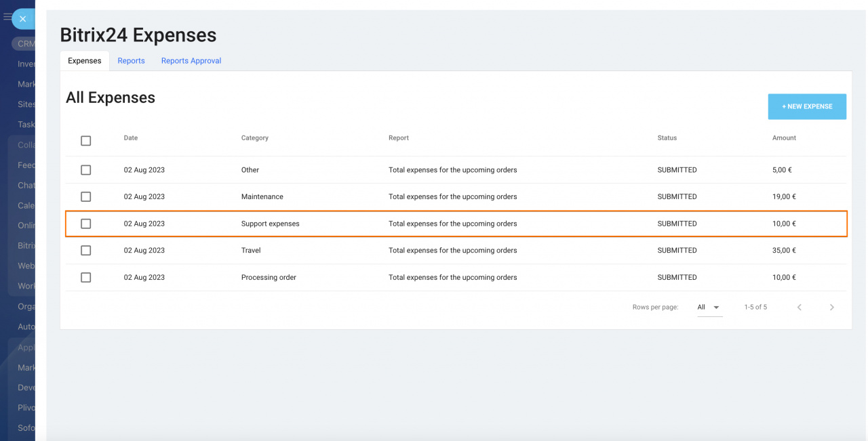Click the date in the Other row

coord(144,170)
